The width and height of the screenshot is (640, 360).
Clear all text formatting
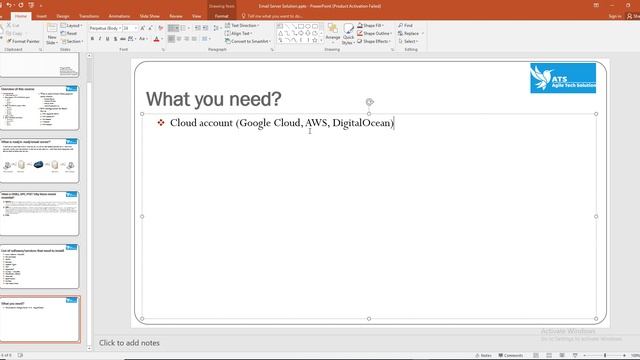pyautogui.click(x=160, y=28)
